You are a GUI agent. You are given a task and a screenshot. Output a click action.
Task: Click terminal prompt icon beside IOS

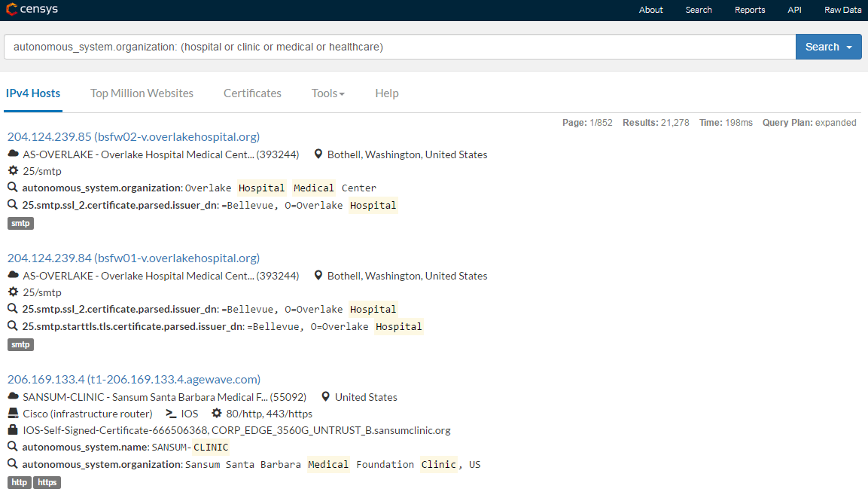(171, 414)
